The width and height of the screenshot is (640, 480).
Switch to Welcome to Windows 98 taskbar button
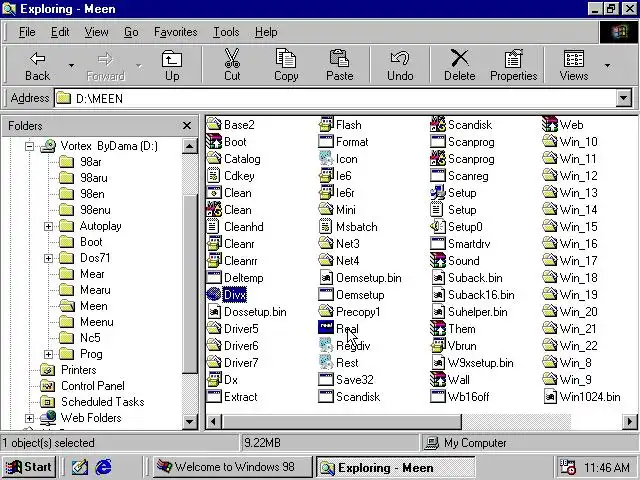point(233,467)
